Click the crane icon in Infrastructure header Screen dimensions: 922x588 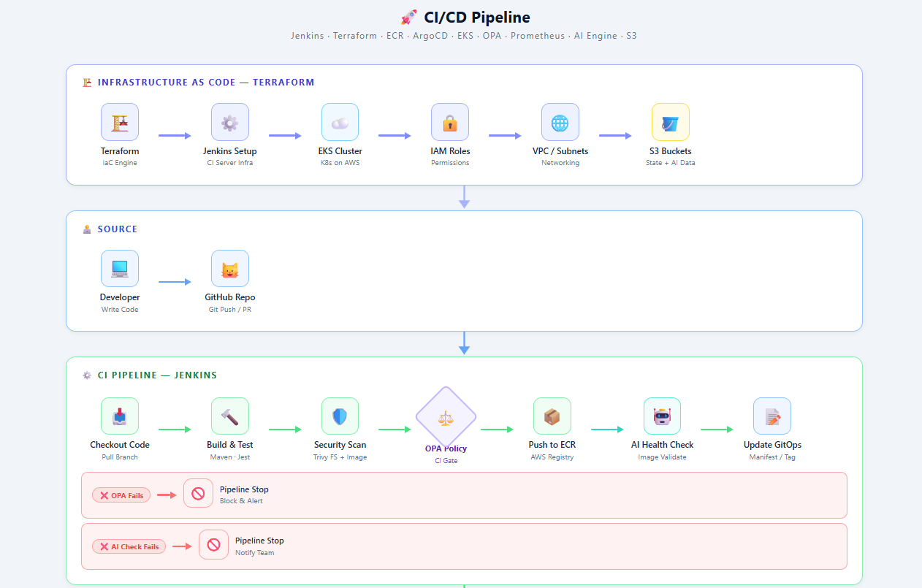click(x=87, y=83)
